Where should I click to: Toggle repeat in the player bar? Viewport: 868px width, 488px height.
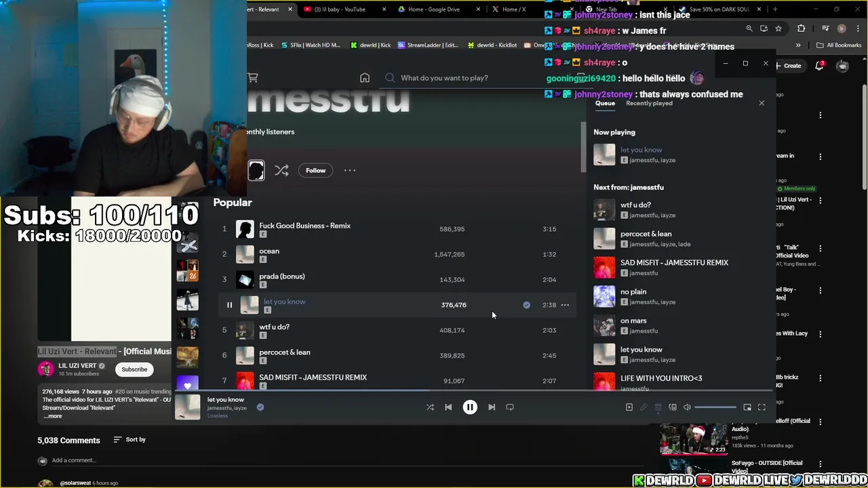(x=510, y=407)
